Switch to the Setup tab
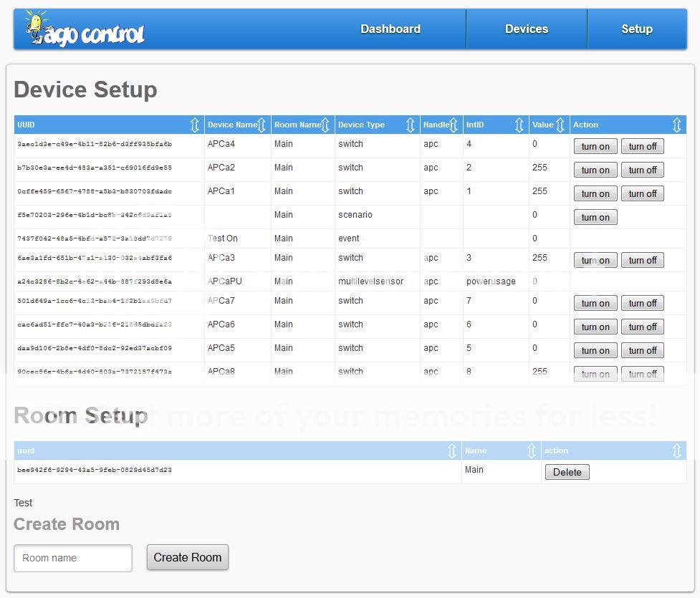The height and width of the screenshot is (598, 700). 637,29
